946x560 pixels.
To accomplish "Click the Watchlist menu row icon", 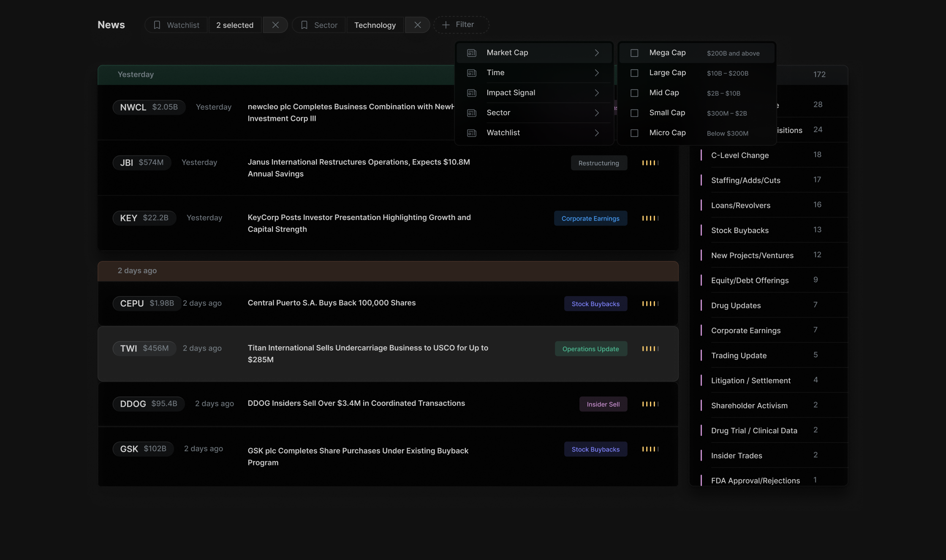I will tap(472, 133).
